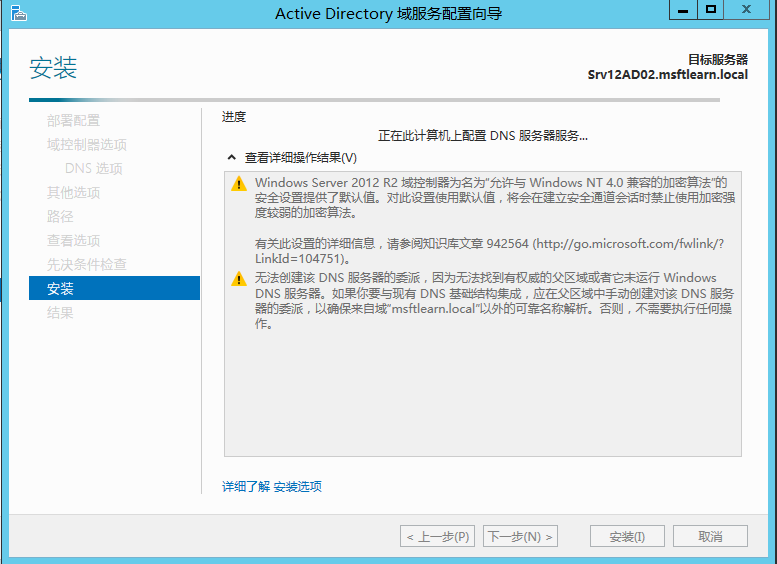The width and height of the screenshot is (777, 564).
Task: Minimize the wizard window
Action: tap(683, 9)
